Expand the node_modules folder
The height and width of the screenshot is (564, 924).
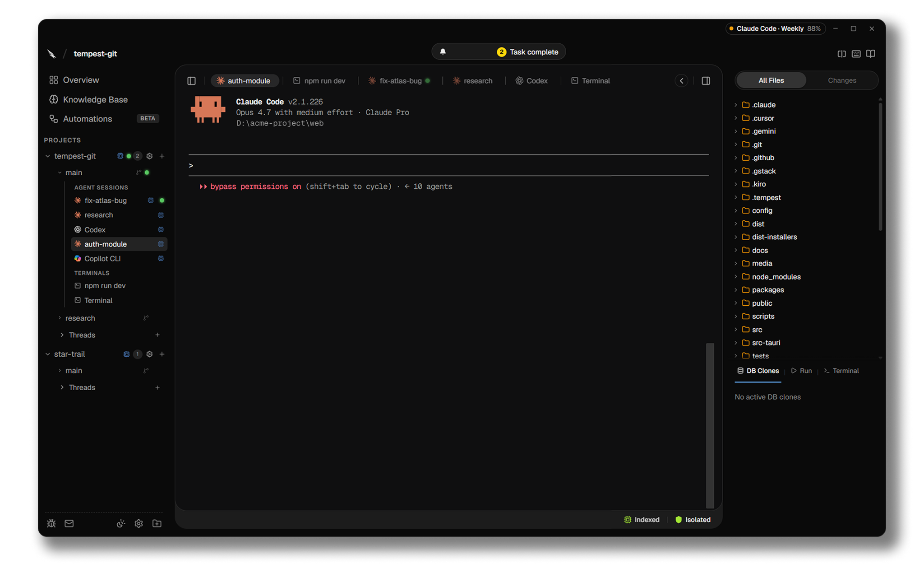click(x=776, y=277)
